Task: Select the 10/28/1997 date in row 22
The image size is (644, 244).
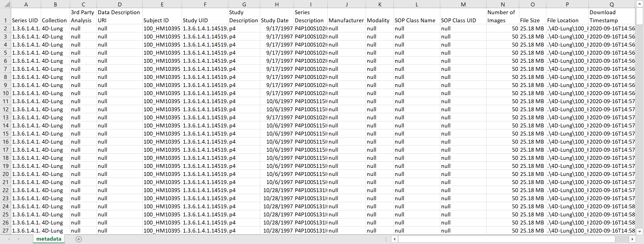Action: tap(277, 190)
